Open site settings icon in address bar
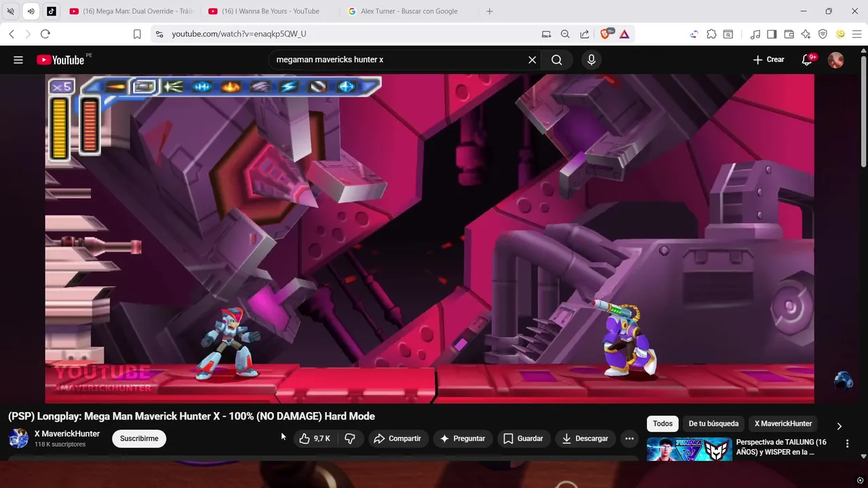Image resolution: width=868 pixels, height=488 pixels. point(159,34)
